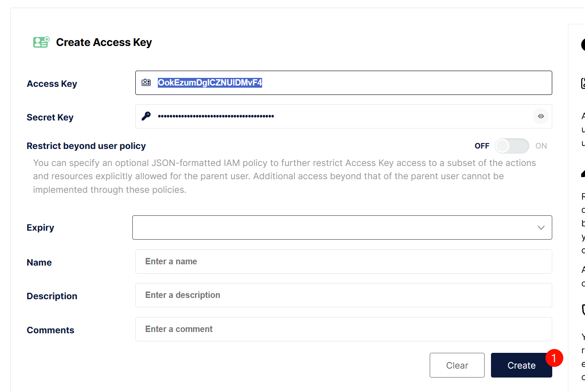Click the IAM policy help text paragraph

[284, 176]
